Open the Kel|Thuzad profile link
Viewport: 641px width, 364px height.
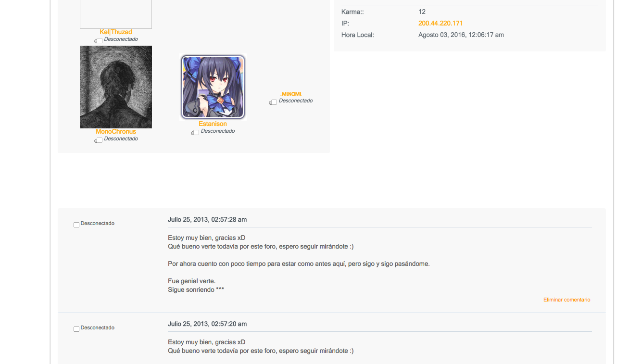(x=116, y=32)
